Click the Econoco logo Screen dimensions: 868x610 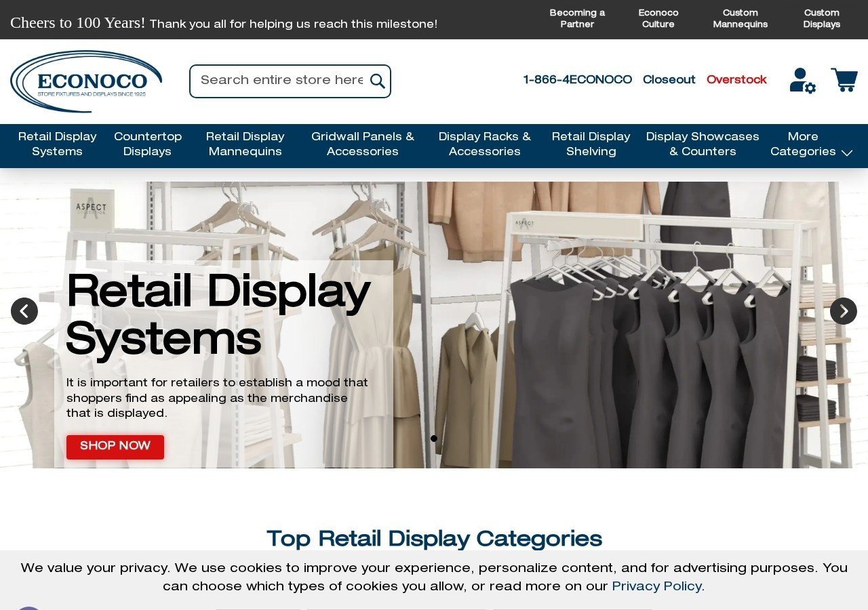[86, 81]
